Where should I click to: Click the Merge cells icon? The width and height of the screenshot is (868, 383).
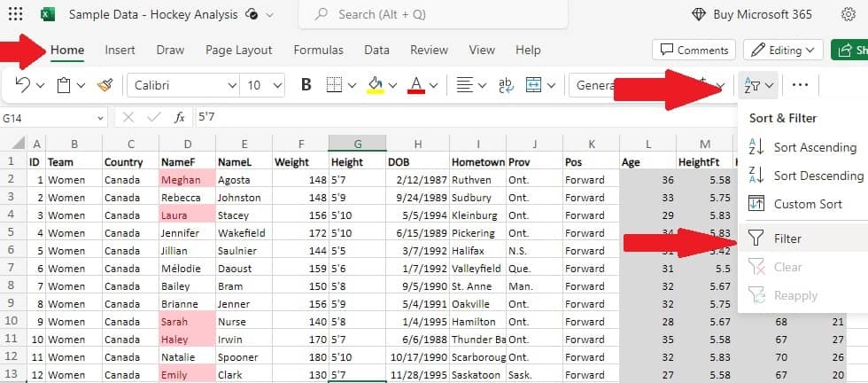pos(533,85)
